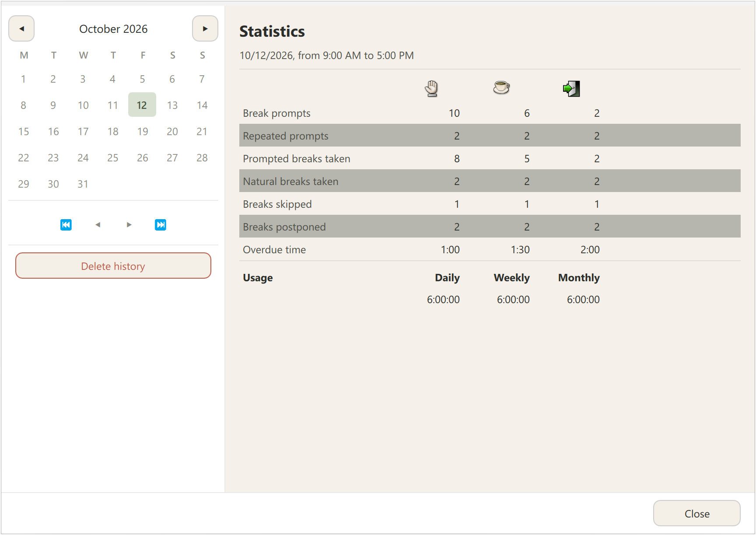756x535 pixels.
Task: Click the Break prompts value 10
Action: click(454, 113)
